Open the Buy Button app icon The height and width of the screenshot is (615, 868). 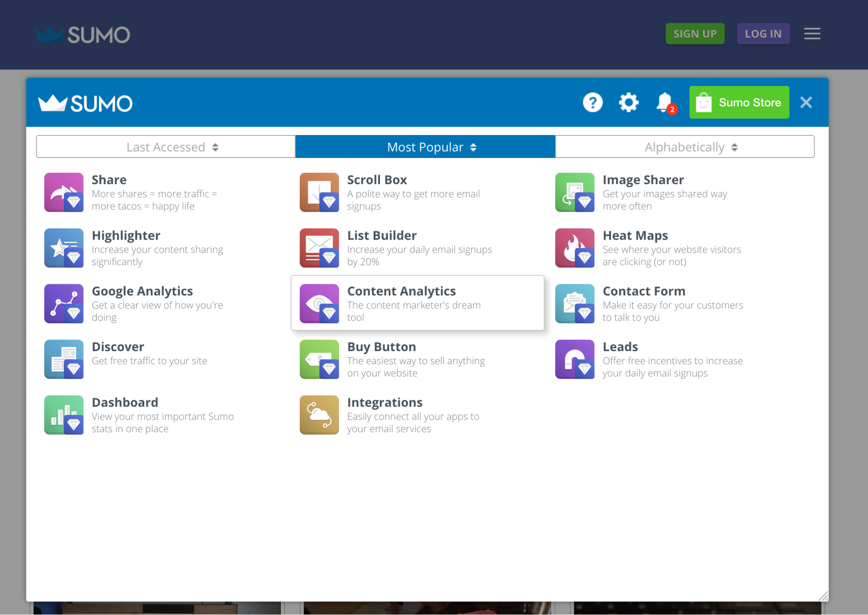coord(319,359)
